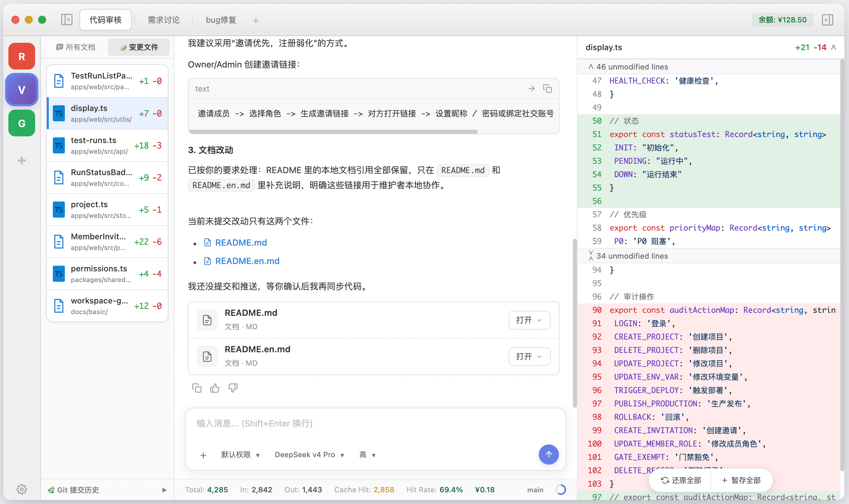Open settings gear in sidebar
This screenshot has height=504, width=849.
click(x=22, y=489)
